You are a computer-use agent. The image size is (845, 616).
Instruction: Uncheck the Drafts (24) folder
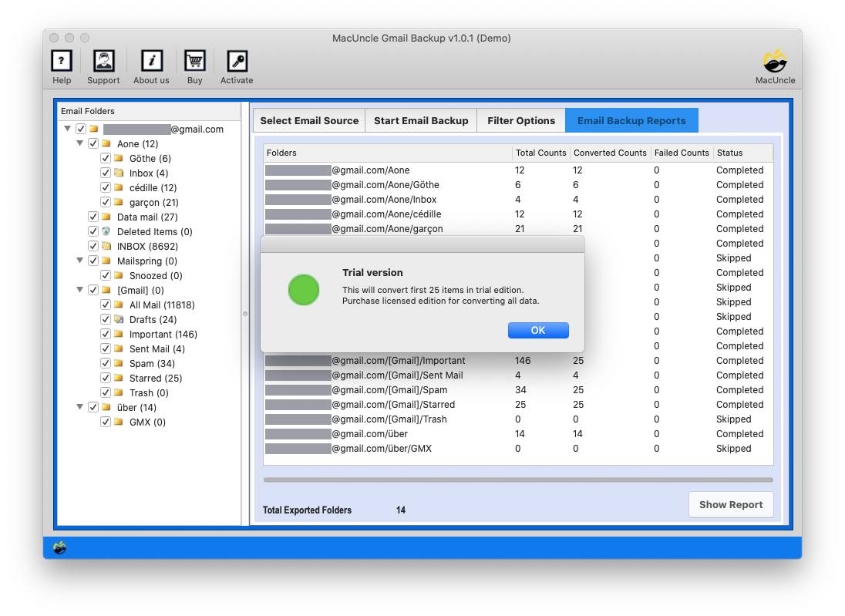[106, 319]
